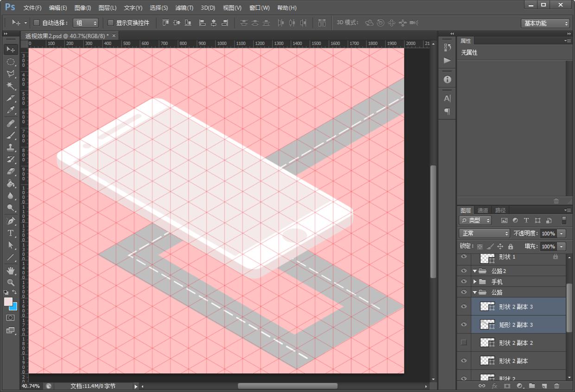Click the delete layer trash icon
This screenshot has height=392, width=575.
point(556,386)
